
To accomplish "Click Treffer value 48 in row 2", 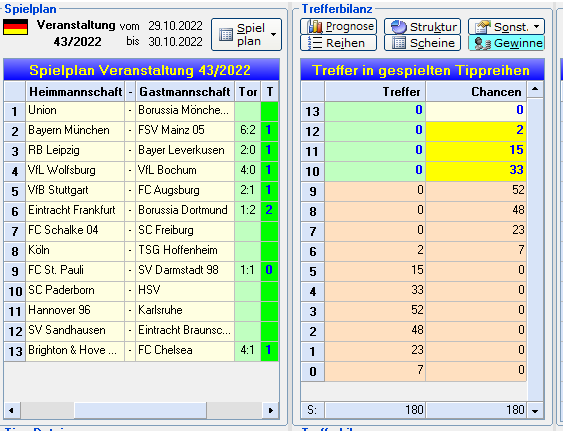I will click(x=375, y=332).
